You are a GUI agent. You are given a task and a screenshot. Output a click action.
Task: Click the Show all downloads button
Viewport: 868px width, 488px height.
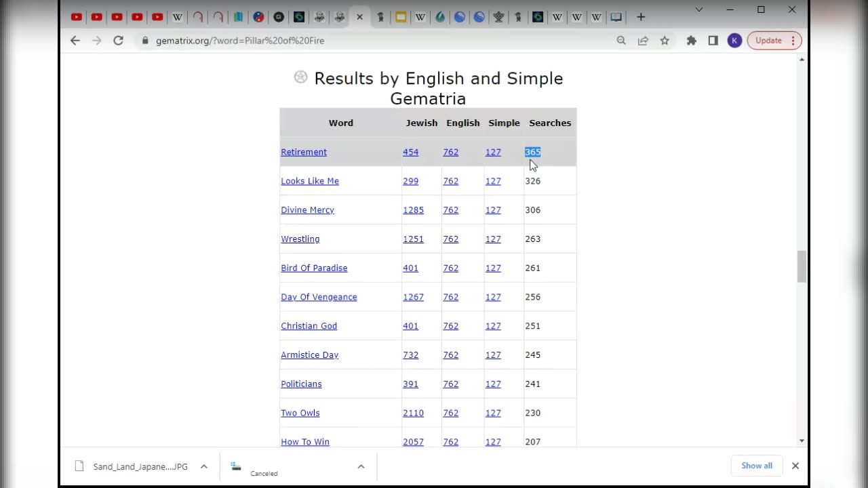click(757, 466)
